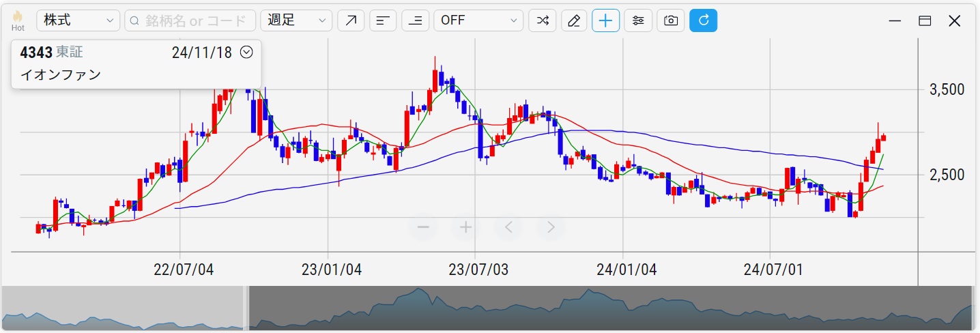
Task: Click the 24/01/04 date axis label
Action: click(626, 270)
